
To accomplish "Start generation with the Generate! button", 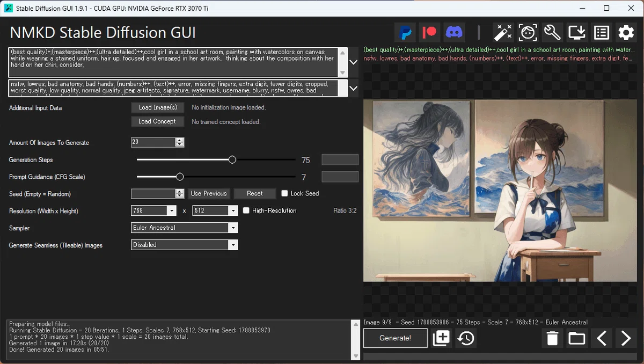I will (396, 338).
